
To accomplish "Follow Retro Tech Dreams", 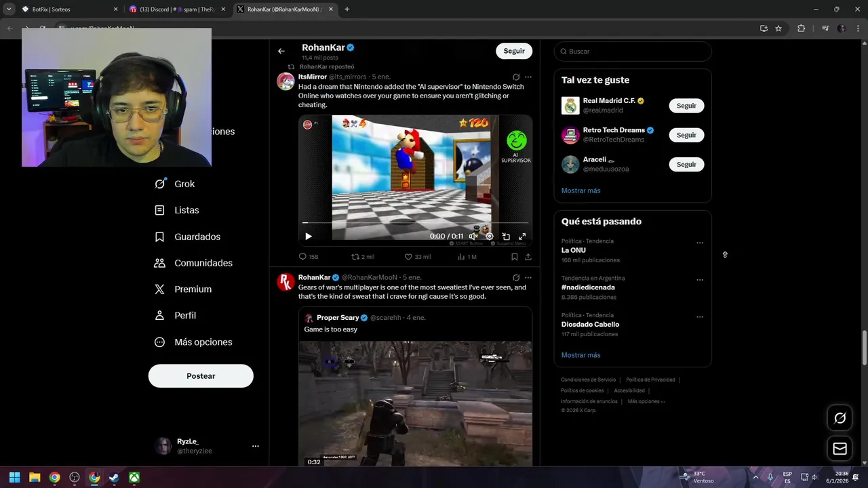I will tap(686, 135).
